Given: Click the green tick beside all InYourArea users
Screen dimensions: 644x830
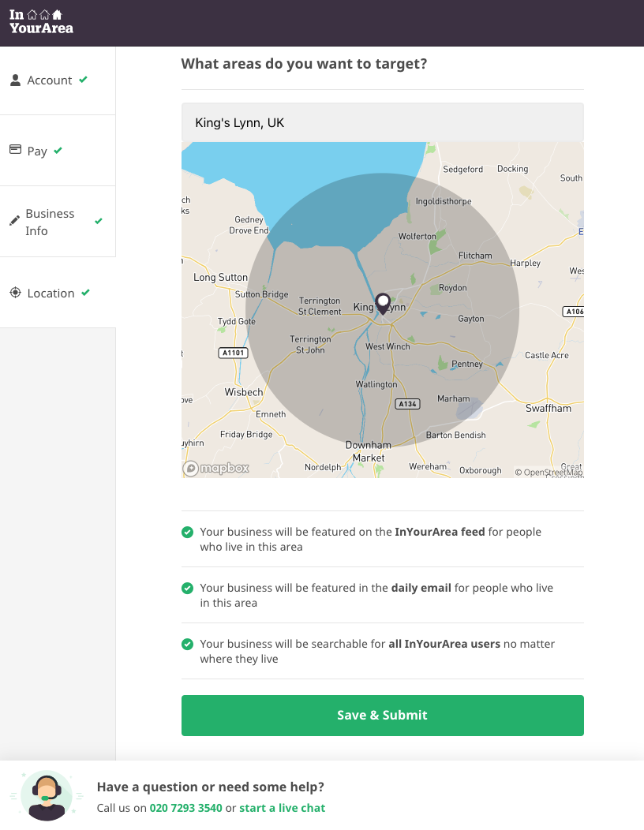Looking at the screenshot, I should point(188,645).
